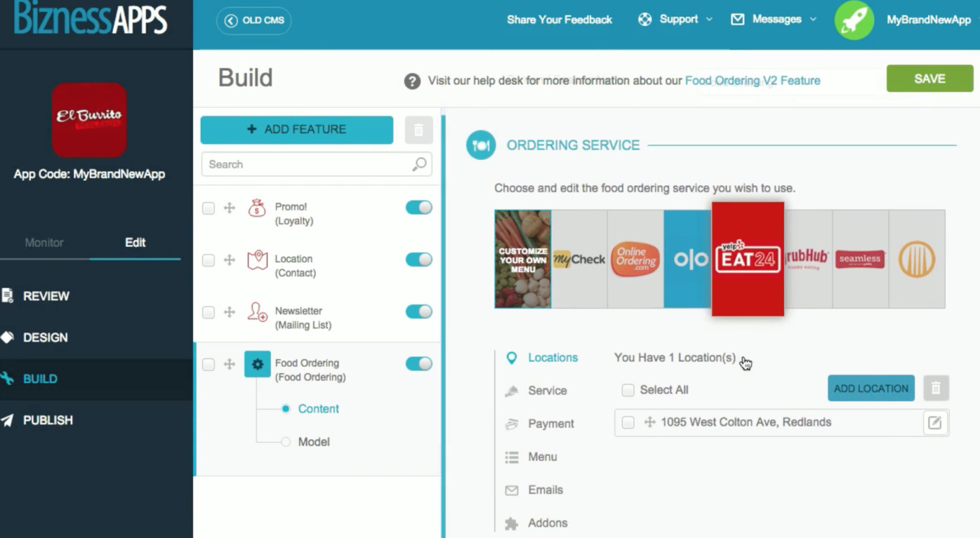Screen dimensions: 980x538
Task: Select the myCheck ordering service
Action: point(579,259)
